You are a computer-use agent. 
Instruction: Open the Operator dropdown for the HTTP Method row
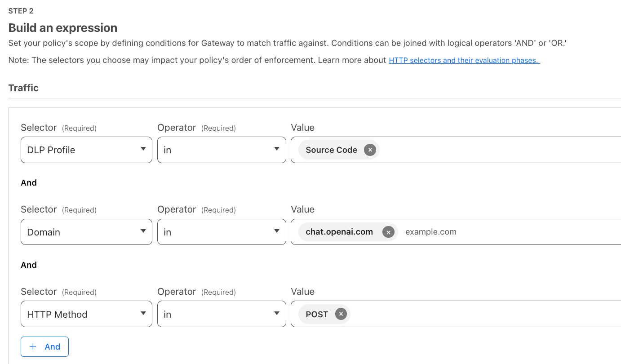pyautogui.click(x=221, y=314)
